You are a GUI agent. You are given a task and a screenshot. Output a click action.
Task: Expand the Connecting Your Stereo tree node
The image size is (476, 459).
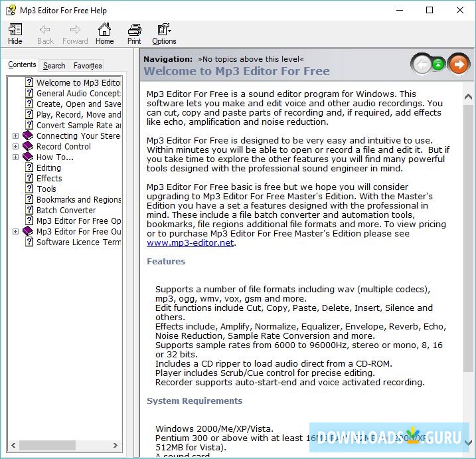pos(15,136)
